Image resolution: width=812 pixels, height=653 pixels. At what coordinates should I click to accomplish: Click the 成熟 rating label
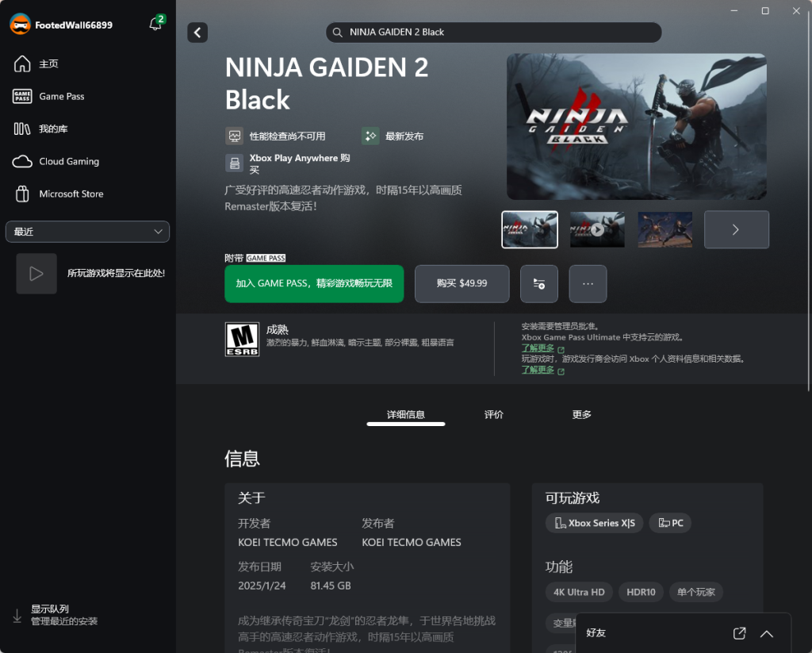click(x=277, y=329)
